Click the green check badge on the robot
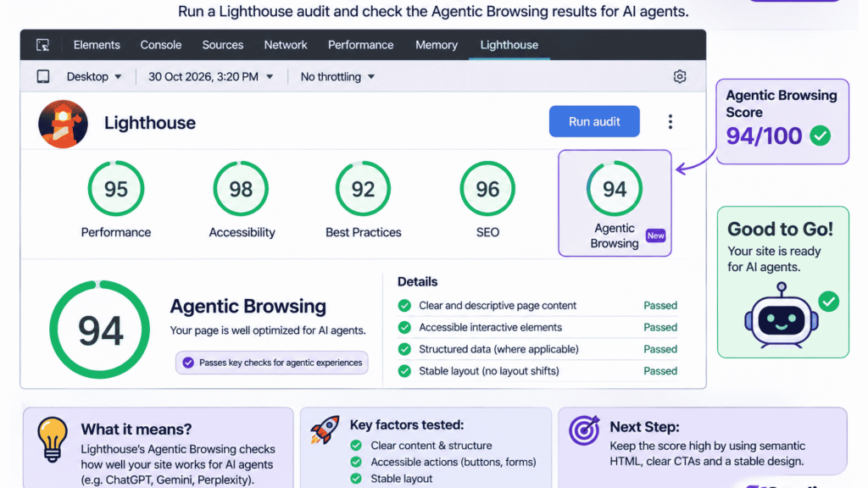This screenshot has height=488, width=868. [x=829, y=302]
